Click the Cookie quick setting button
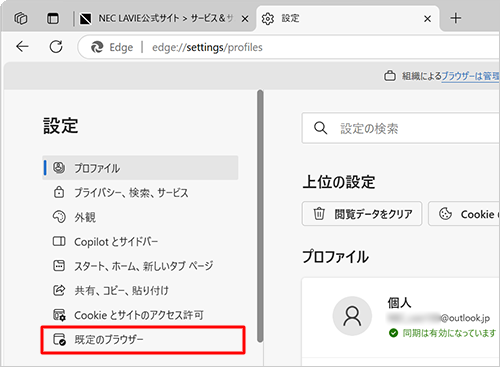This screenshot has width=500, height=367. coord(464,214)
